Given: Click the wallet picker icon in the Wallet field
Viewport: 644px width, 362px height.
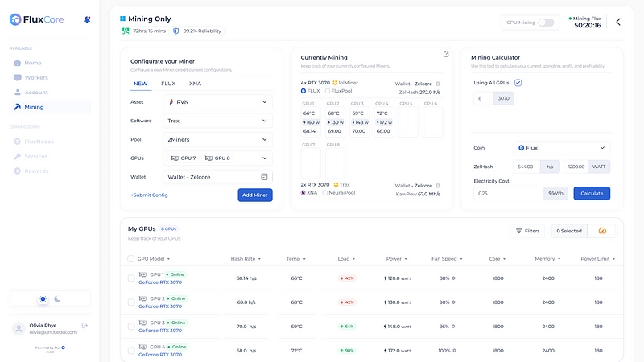Looking at the screenshot, I should (264, 177).
